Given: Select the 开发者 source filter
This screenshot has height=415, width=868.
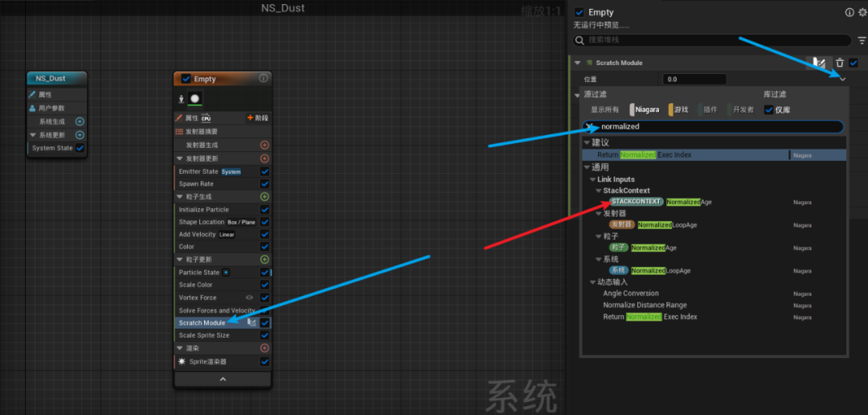Looking at the screenshot, I should click(x=741, y=109).
